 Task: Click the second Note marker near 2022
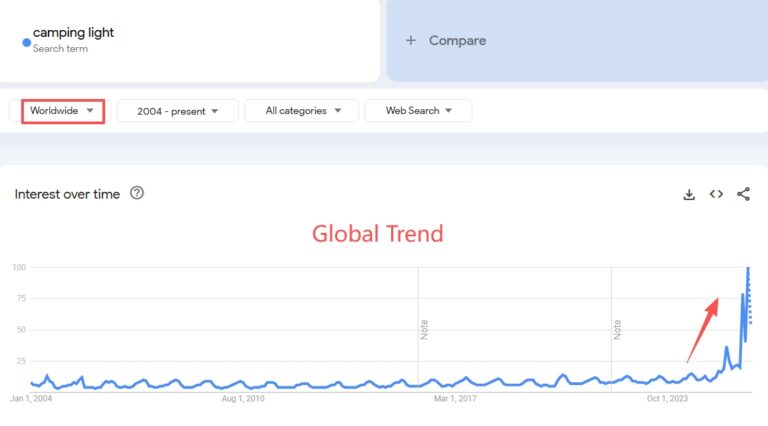pos(617,330)
